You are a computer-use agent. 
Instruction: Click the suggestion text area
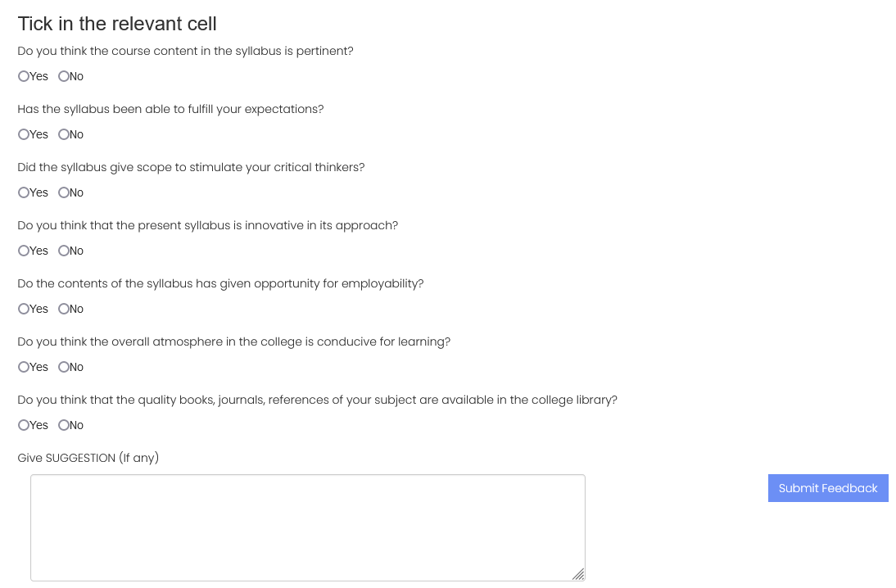(308, 527)
